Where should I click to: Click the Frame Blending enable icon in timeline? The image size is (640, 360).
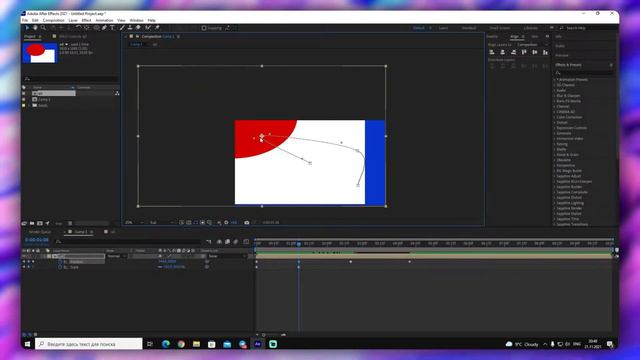(227, 242)
